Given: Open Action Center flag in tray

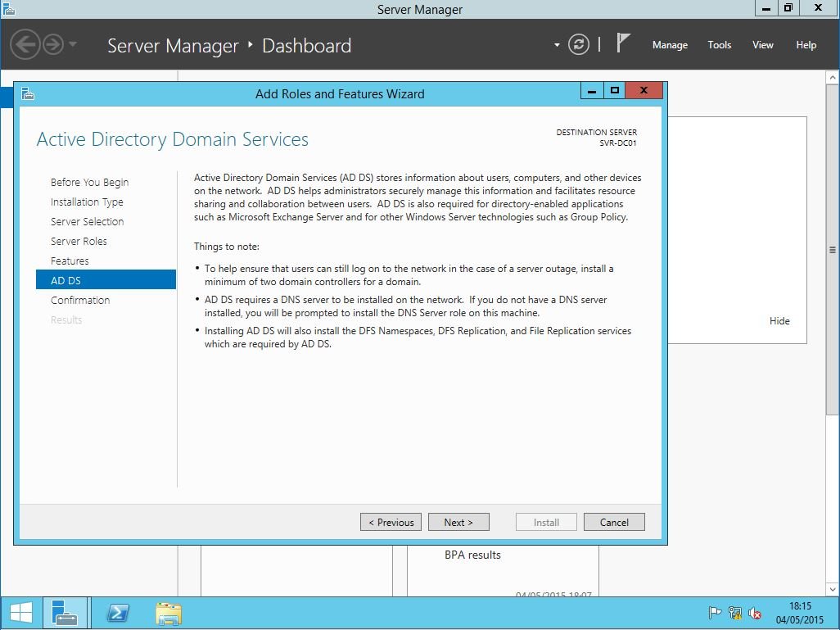Looking at the screenshot, I should pyautogui.click(x=715, y=613).
